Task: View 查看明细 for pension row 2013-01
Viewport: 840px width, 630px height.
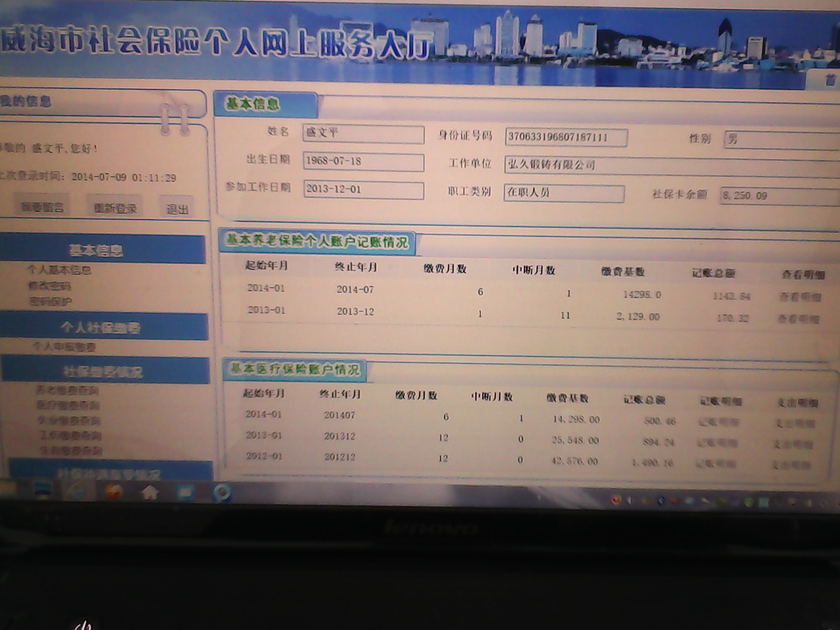Action: pos(799,319)
